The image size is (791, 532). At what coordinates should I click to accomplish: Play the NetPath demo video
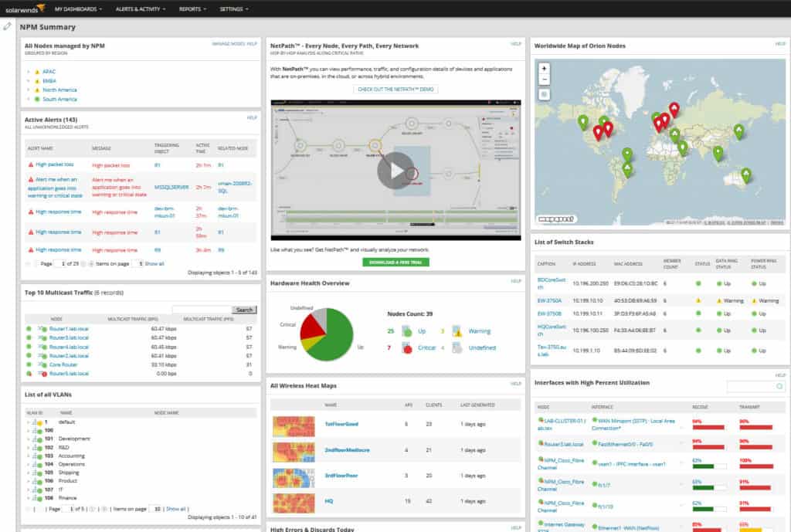pos(395,171)
